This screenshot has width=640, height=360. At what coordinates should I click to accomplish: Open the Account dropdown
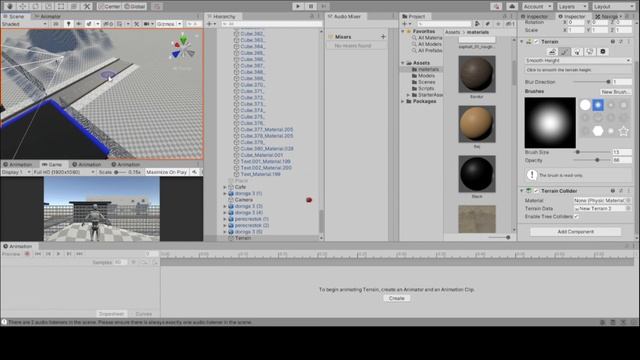tap(537, 7)
